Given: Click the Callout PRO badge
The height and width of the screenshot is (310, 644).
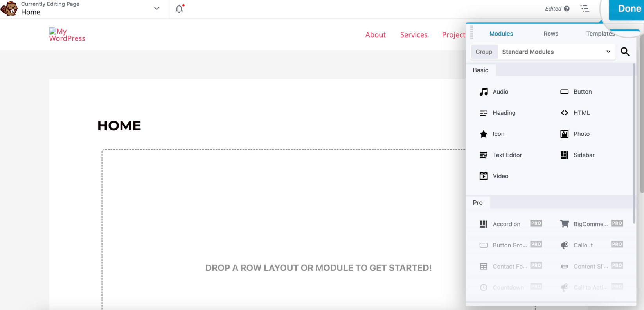Looking at the screenshot, I should [x=617, y=244].
